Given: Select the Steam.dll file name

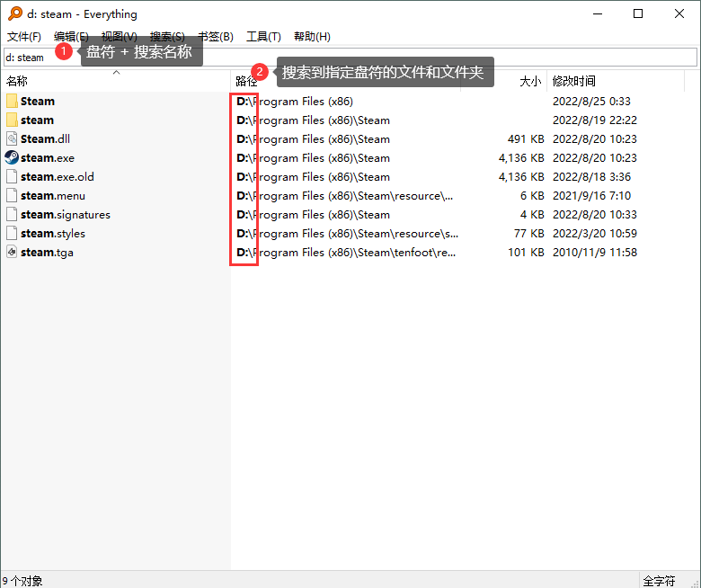Looking at the screenshot, I should pos(45,139).
